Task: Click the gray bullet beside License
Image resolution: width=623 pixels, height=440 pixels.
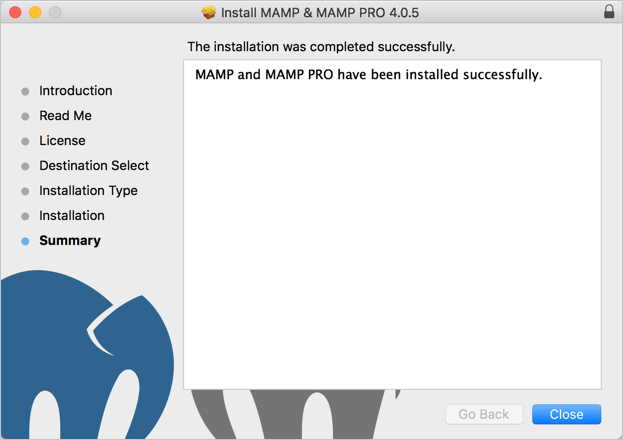Action: (x=25, y=141)
